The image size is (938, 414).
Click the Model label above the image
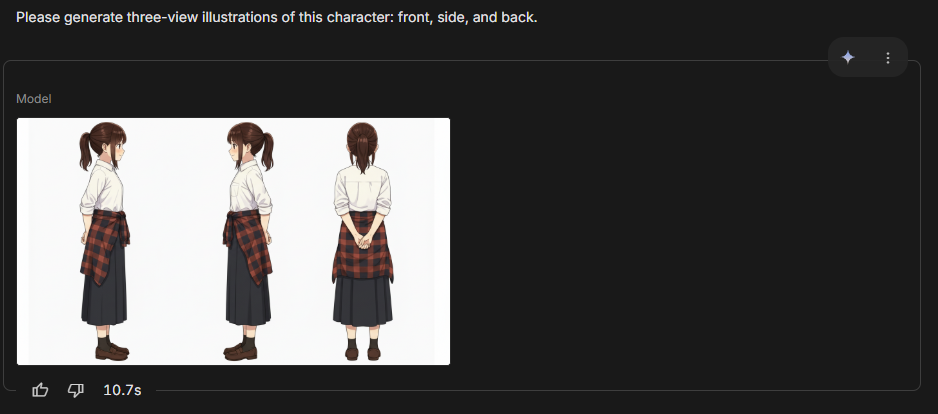pos(34,99)
